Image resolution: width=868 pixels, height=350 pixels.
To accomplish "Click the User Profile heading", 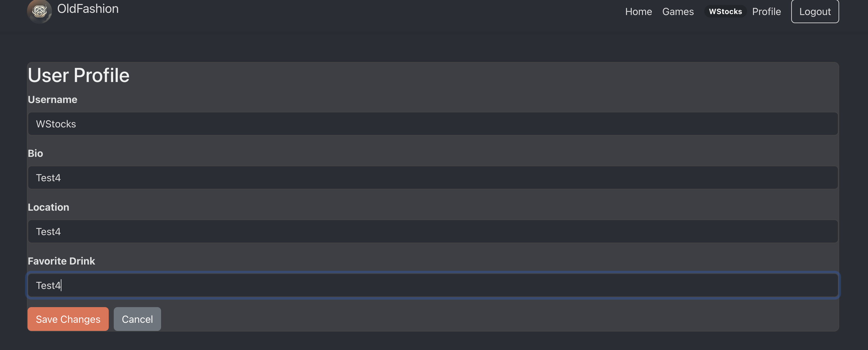I will pyautogui.click(x=79, y=75).
